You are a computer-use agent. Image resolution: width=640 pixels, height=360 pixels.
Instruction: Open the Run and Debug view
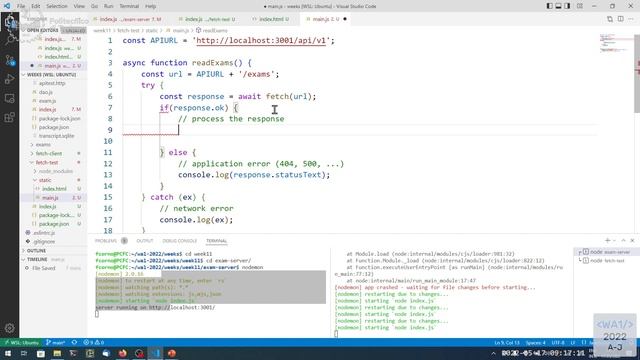point(9,79)
